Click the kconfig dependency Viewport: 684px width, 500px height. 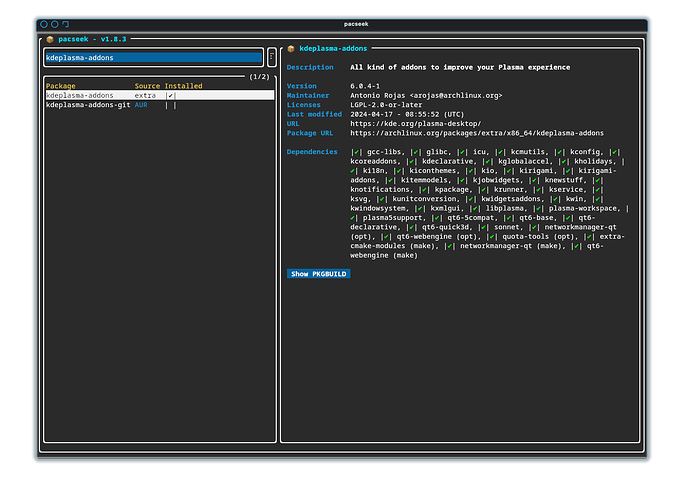coord(585,152)
